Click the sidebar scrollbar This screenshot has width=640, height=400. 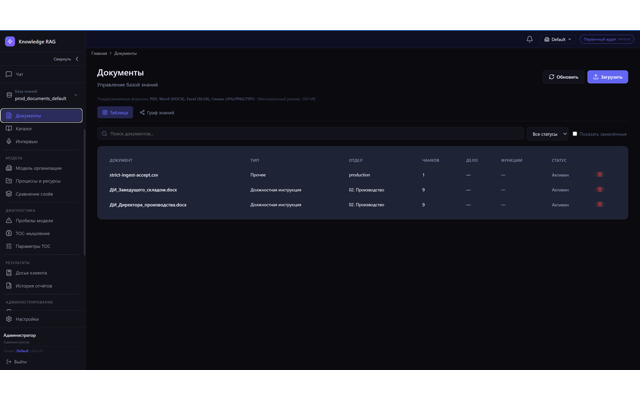84,192
